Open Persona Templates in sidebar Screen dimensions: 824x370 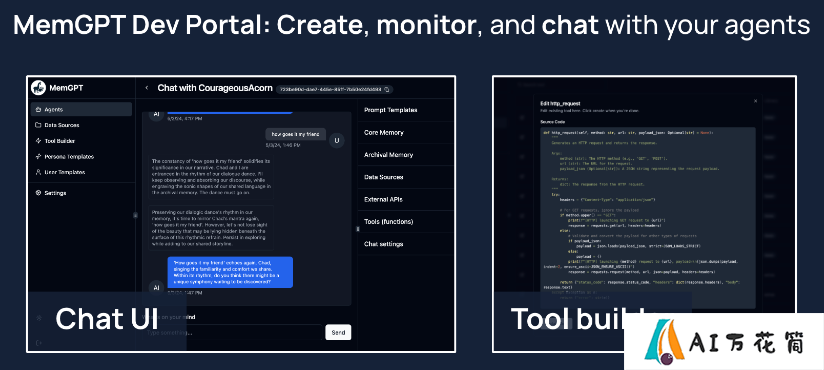pyautogui.click(x=81, y=157)
